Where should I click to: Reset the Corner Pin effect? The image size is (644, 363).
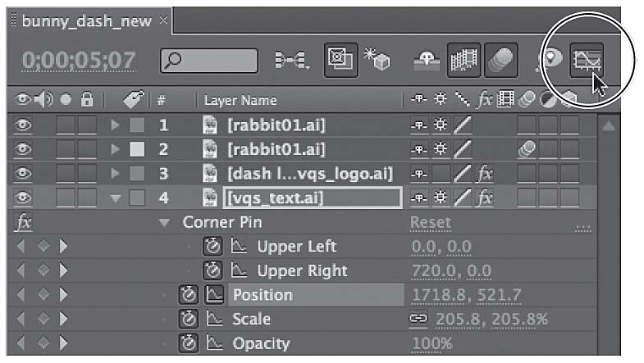pos(431,222)
